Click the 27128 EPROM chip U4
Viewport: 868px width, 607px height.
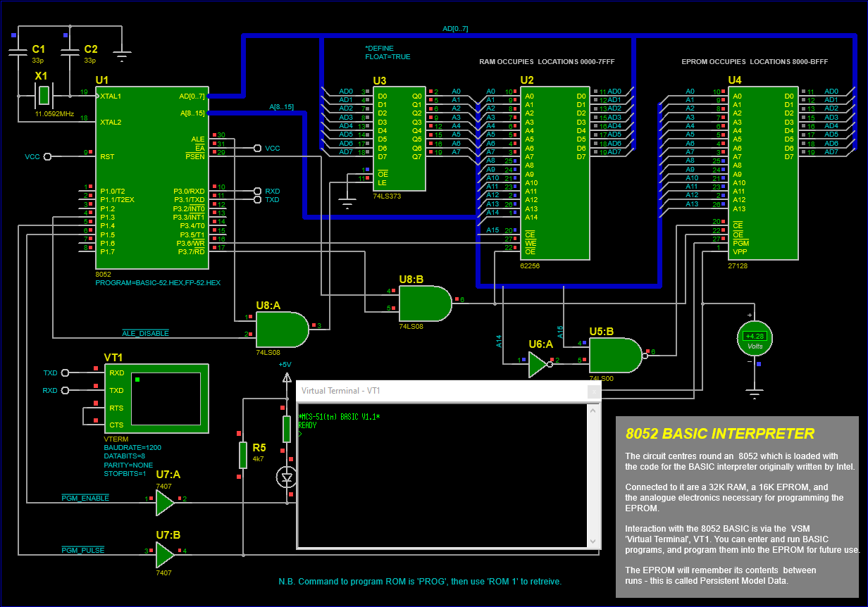pyautogui.click(x=763, y=173)
